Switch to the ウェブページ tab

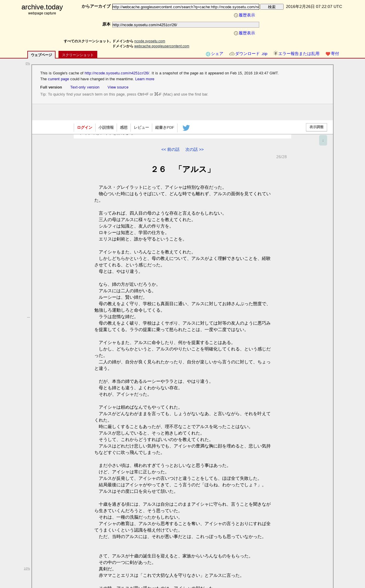41,55
